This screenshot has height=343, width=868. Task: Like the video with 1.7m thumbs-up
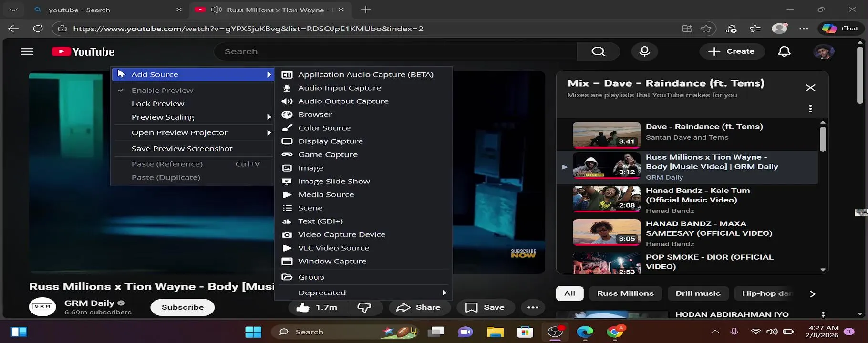coord(317,307)
